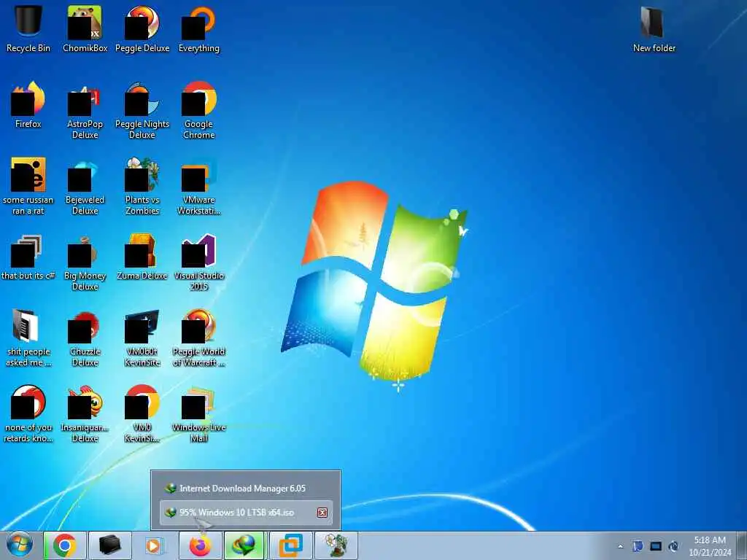
Task: Select Google Chrome desktop shortcut
Action: pyautogui.click(x=198, y=109)
